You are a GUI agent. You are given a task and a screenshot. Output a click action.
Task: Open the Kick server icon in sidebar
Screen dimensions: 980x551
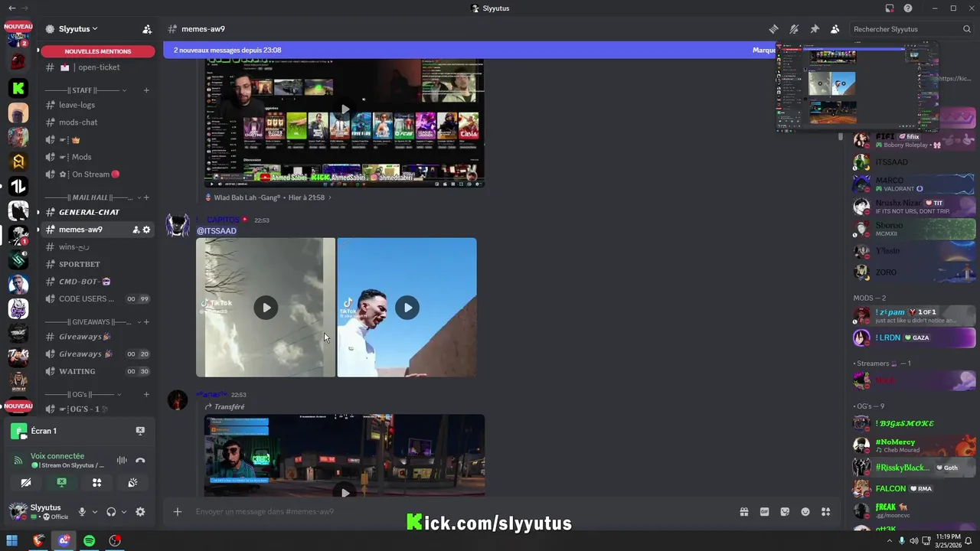click(x=18, y=88)
